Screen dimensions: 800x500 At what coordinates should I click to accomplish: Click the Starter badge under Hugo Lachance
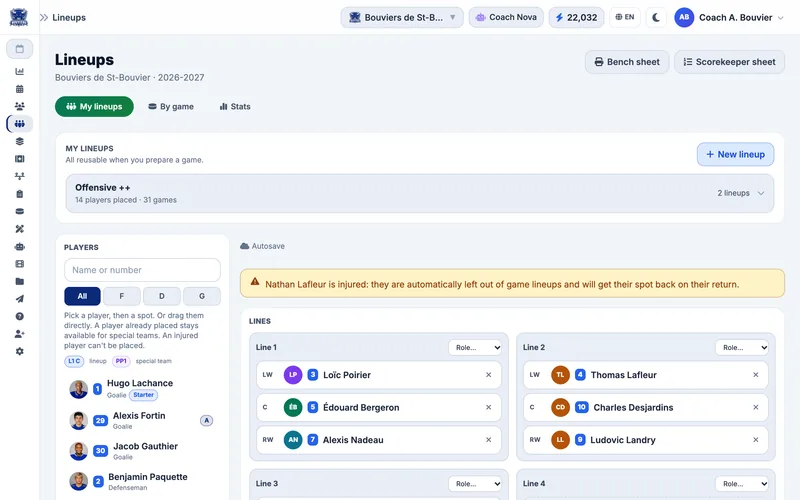(x=143, y=395)
